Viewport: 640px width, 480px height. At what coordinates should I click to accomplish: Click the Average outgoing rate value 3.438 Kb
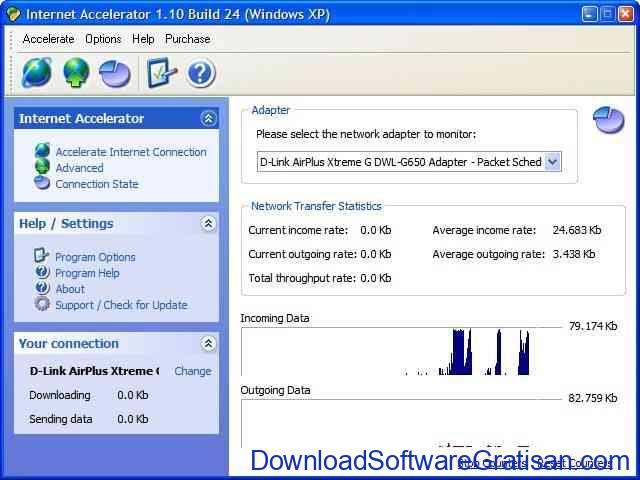tap(574, 254)
